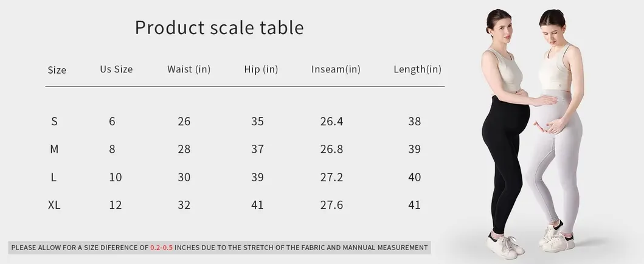
Task: Select the Inseam(in) column header
Action: pyautogui.click(x=336, y=69)
